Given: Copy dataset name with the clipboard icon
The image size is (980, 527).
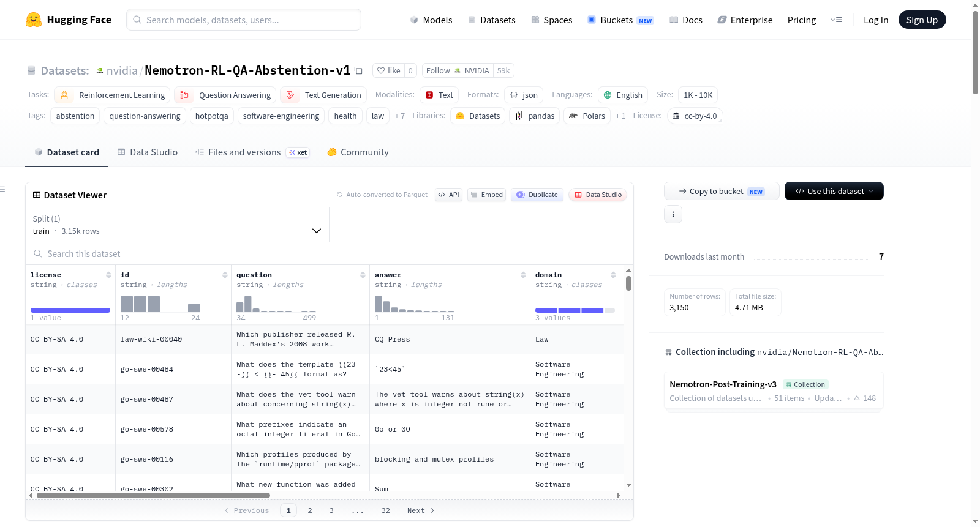Looking at the screenshot, I should coord(359,71).
